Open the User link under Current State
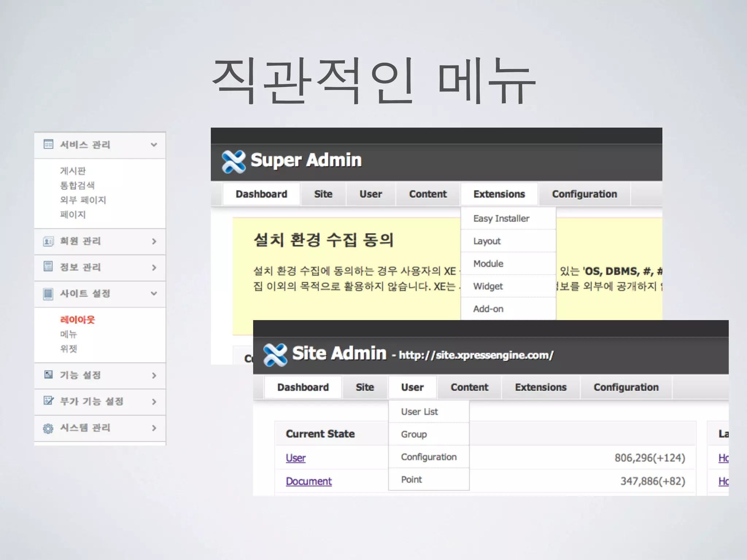747x560 pixels. coord(295,458)
